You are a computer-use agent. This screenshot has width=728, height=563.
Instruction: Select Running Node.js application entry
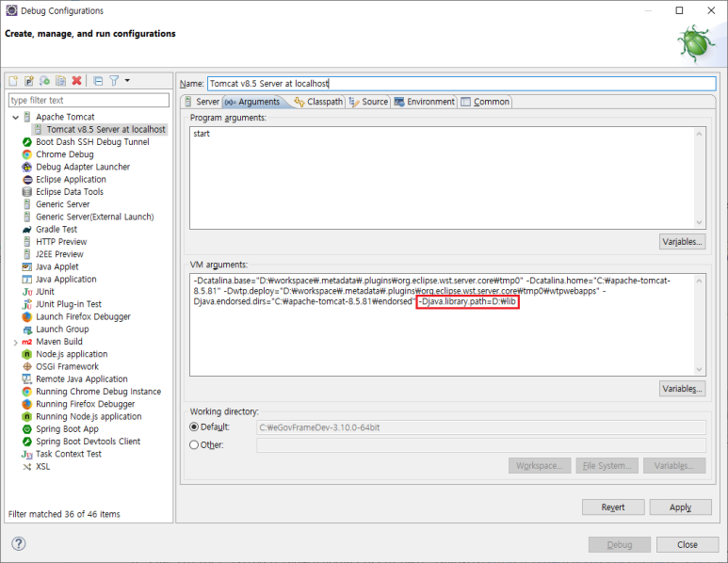[x=89, y=417]
